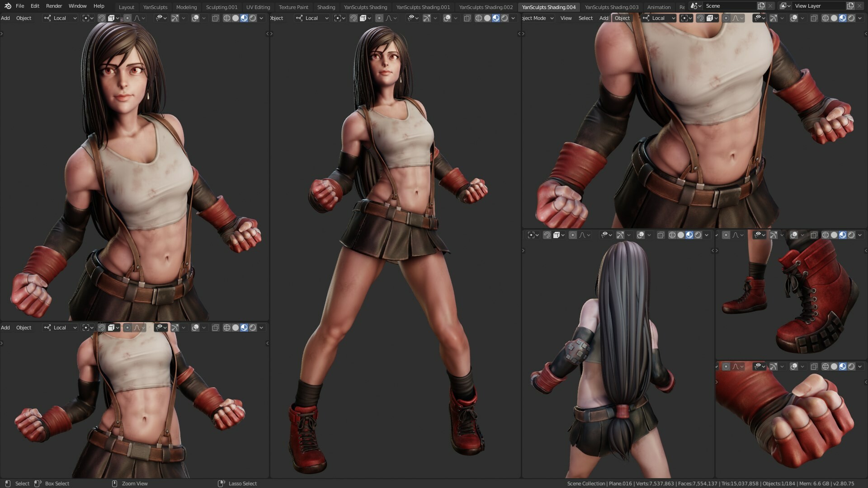Open the scene browse dropdown icon
Image resolution: width=868 pixels, height=488 pixels.
[696, 6]
